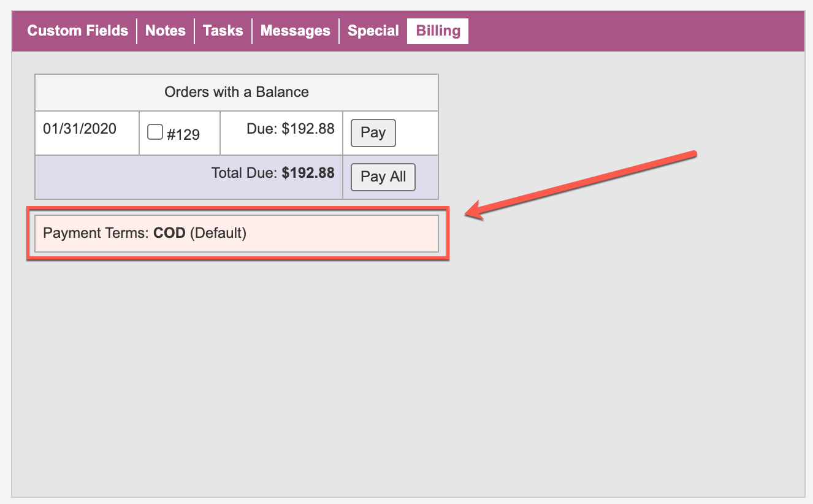Click the Pay All button
The image size is (813, 504).
[x=383, y=177]
